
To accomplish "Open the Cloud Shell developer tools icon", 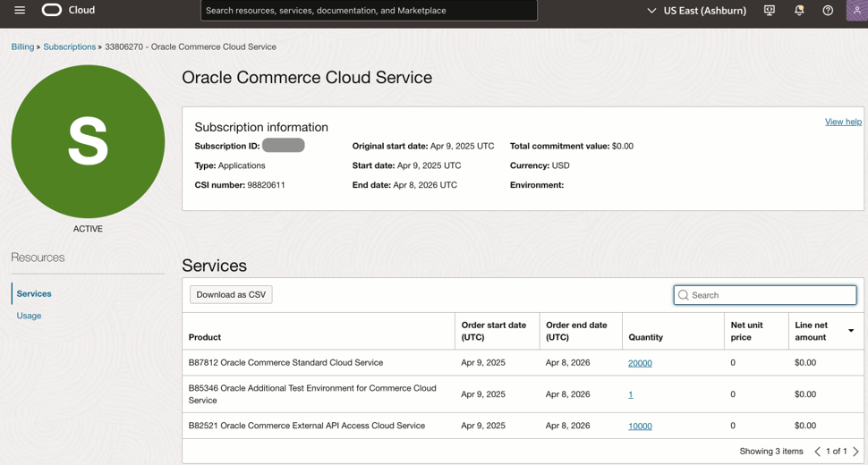I will pos(770,10).
